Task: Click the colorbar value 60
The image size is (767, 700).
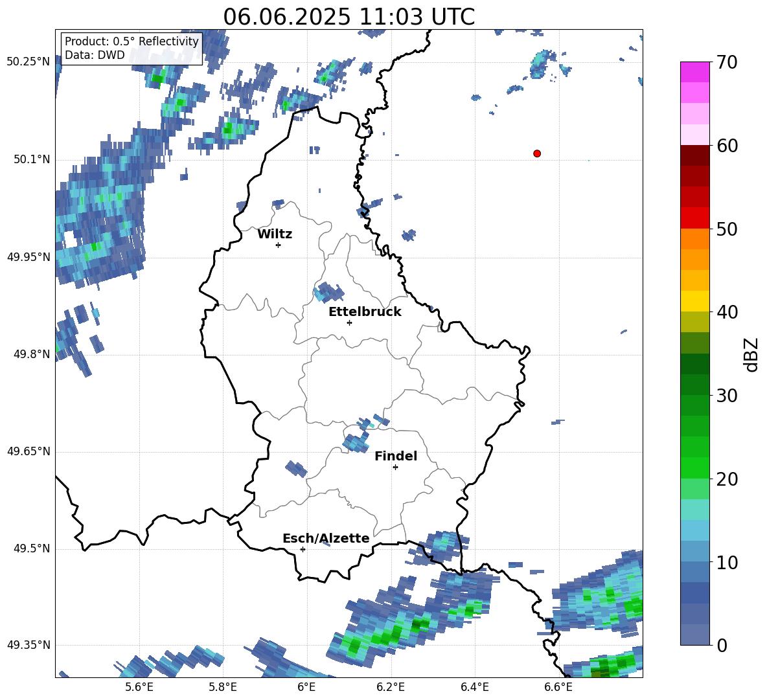Action: 726,146
